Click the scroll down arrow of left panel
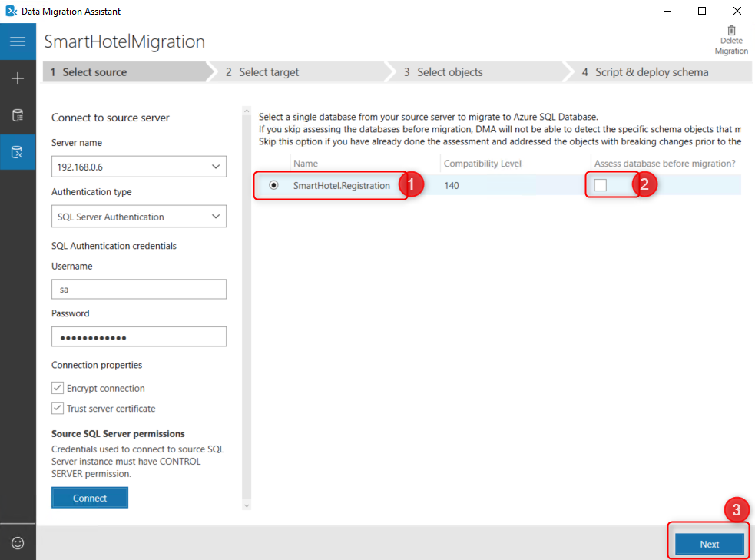Screen dimensions: 755x560 tap(247, 505)
